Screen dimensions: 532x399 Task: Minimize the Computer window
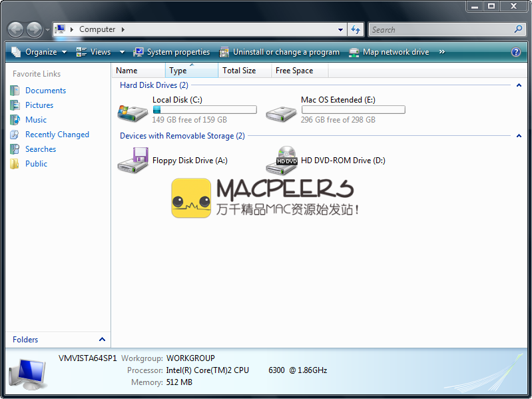[x=475, y=6]
